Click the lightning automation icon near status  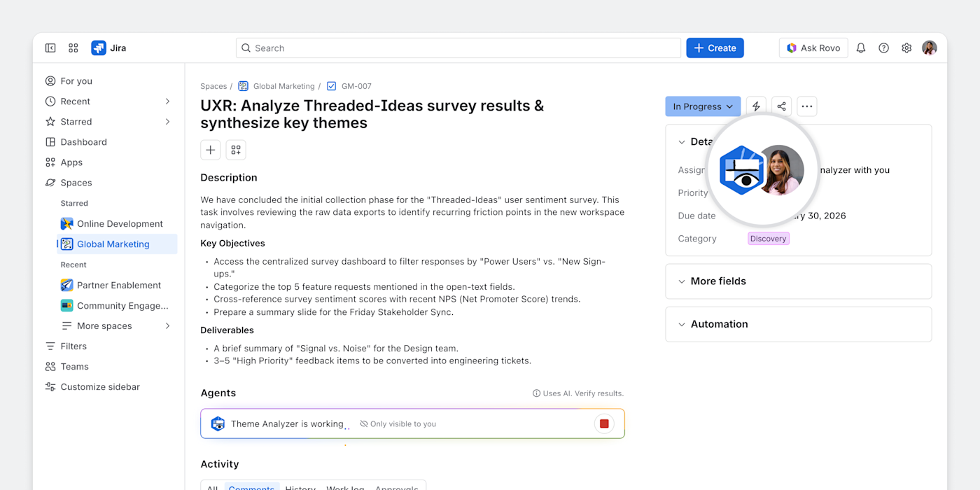click(756, 106)
